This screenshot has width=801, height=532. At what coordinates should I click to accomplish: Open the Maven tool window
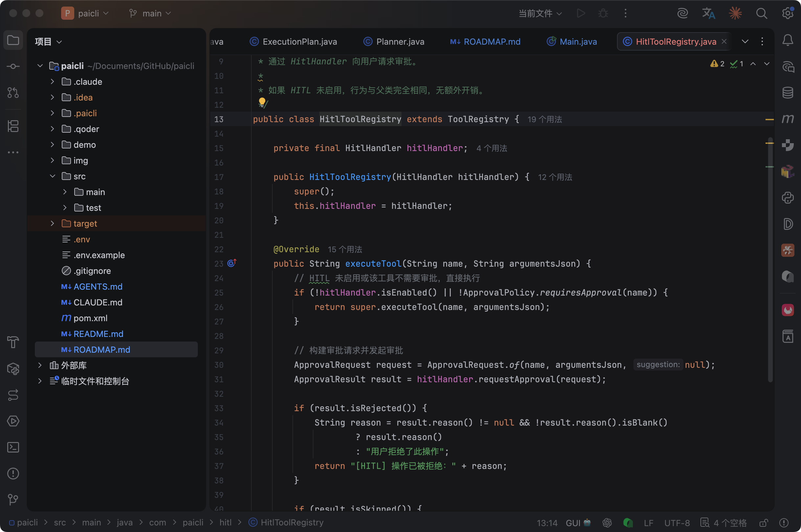pyautogui.click(x=788, y=119)
